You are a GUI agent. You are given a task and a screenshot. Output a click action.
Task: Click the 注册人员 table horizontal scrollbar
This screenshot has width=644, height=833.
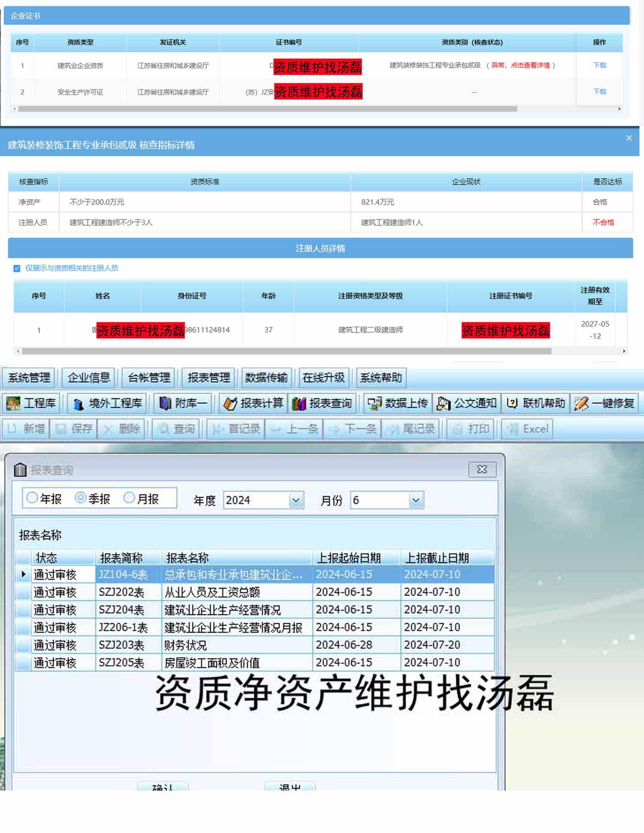click(286, 351)
